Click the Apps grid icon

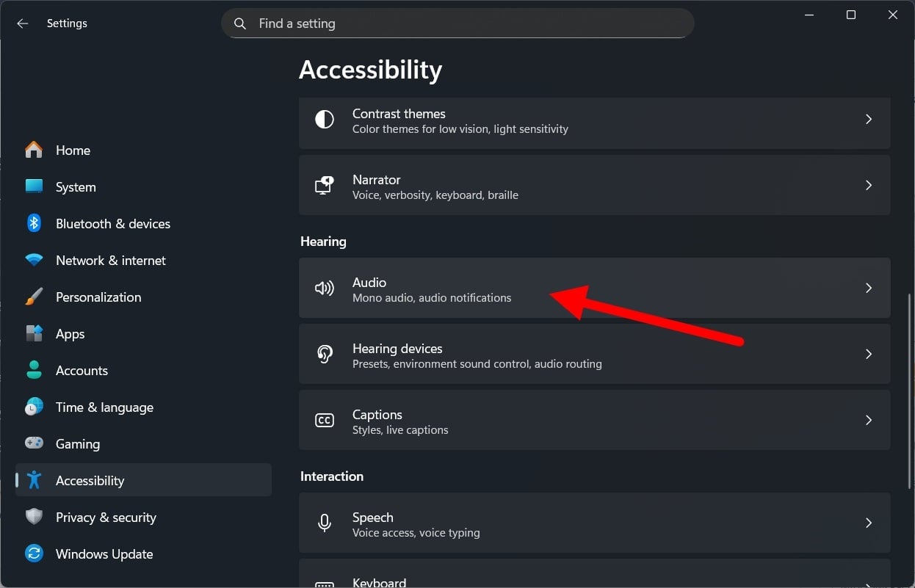pyautogui.click(x=34, y=333)
